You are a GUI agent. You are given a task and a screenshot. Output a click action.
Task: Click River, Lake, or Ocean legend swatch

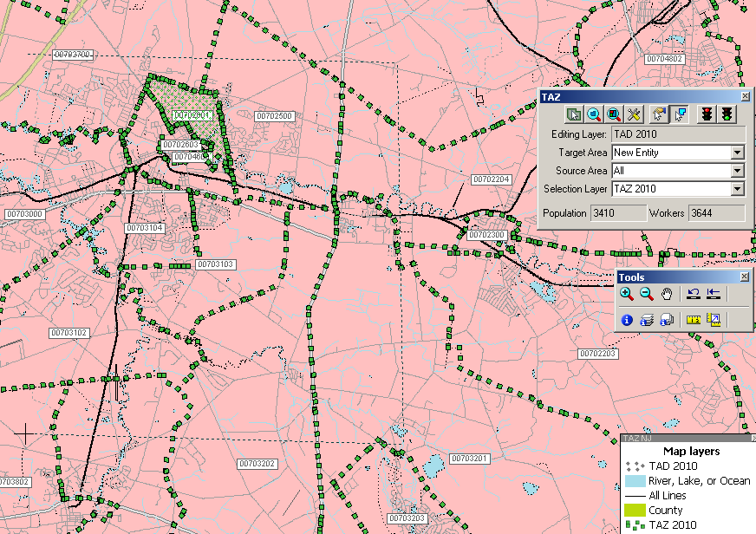click(635, 480)
